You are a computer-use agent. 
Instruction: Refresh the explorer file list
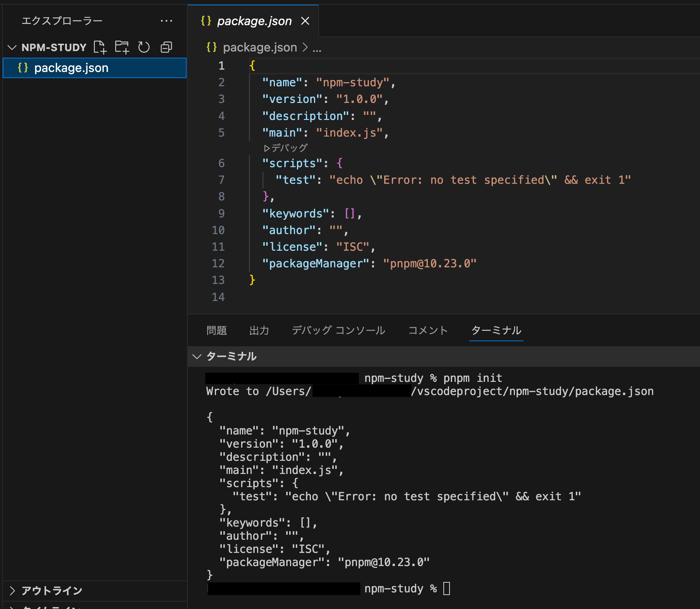pos(144,47)
